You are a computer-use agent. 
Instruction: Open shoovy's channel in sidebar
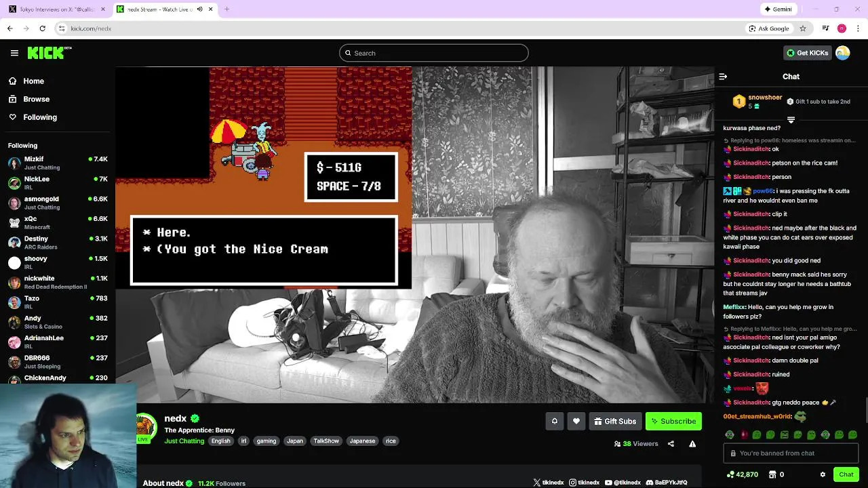58,262
